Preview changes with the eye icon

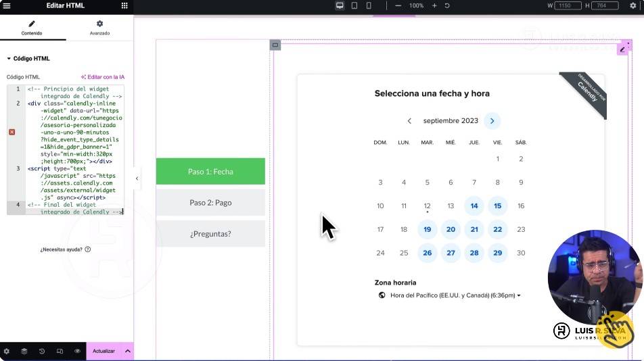(77, 351)
